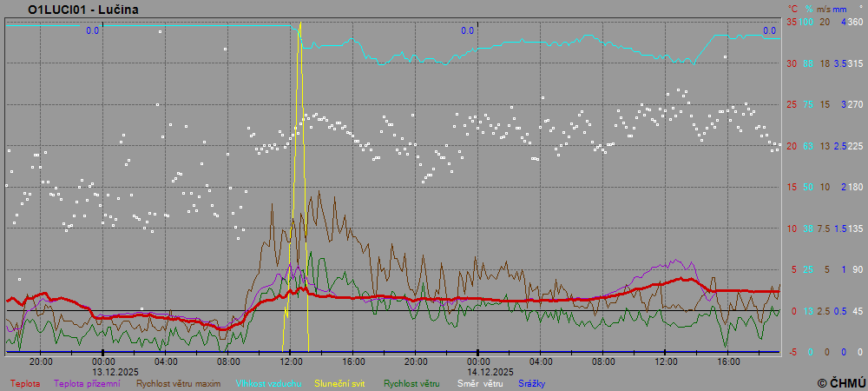Click the © ČHMÚ copyright mark
868x391 pixels.
(x=841, y=382)
